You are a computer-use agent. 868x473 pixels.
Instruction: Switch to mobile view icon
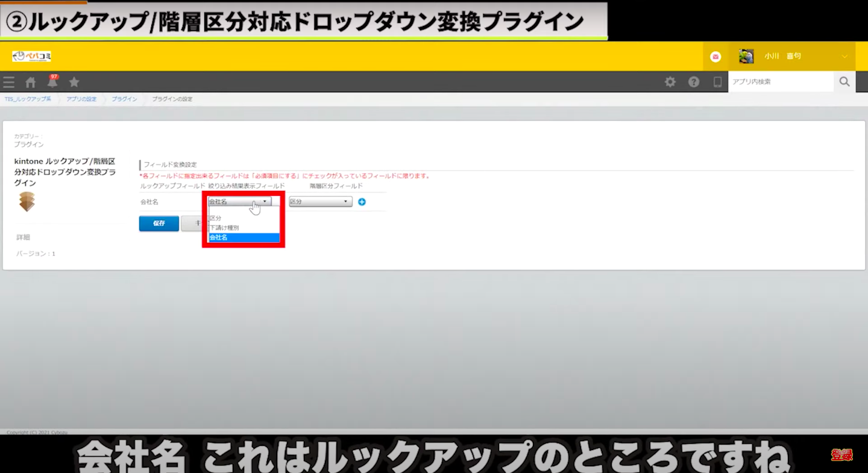717,82
